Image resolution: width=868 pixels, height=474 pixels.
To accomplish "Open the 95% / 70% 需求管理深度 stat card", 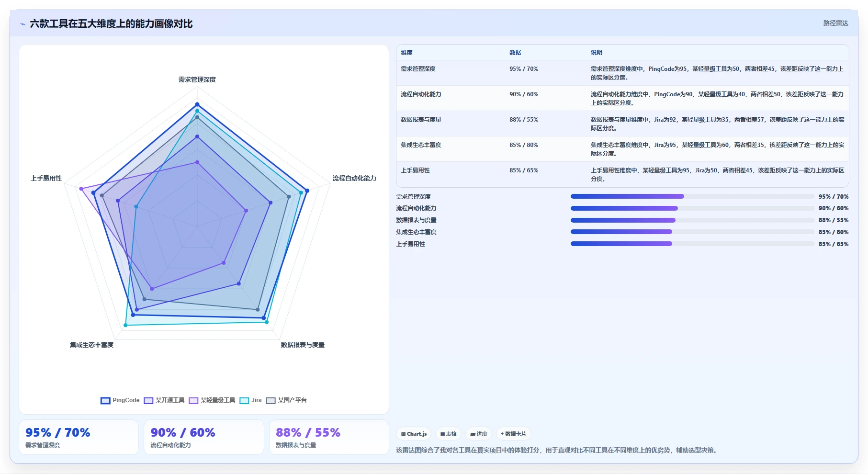I will coord(79,437).
